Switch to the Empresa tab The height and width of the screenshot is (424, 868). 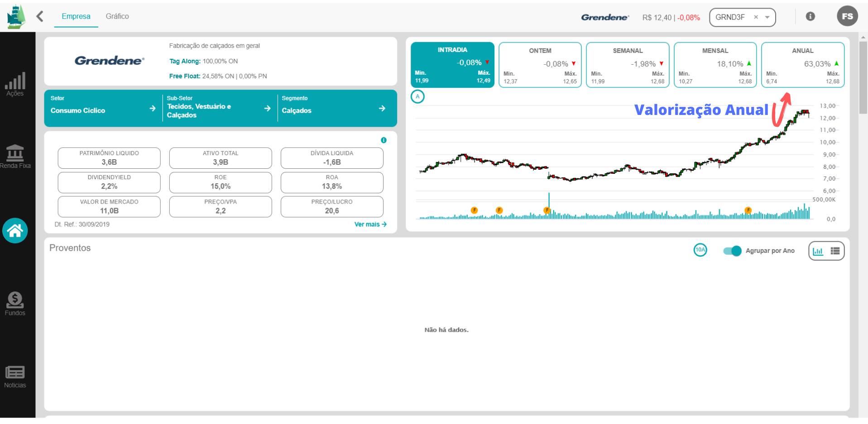click(x=76, y=16)
